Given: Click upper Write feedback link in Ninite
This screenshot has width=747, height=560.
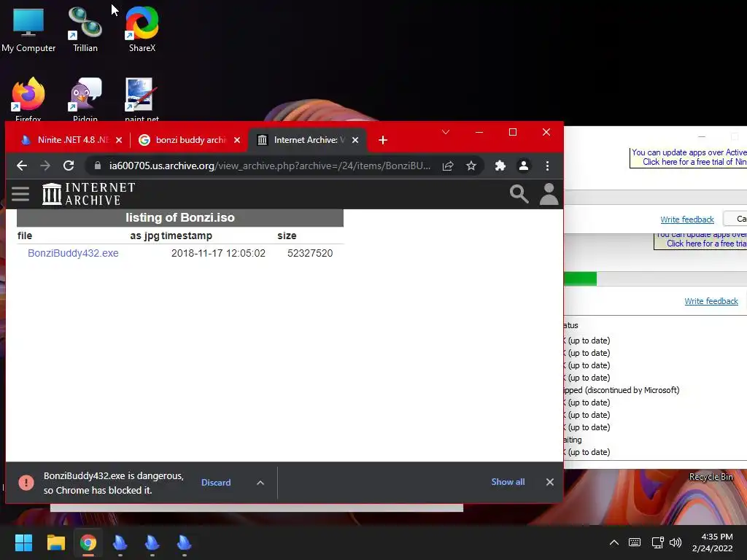Looking at the screenshot, I should 687,219.
